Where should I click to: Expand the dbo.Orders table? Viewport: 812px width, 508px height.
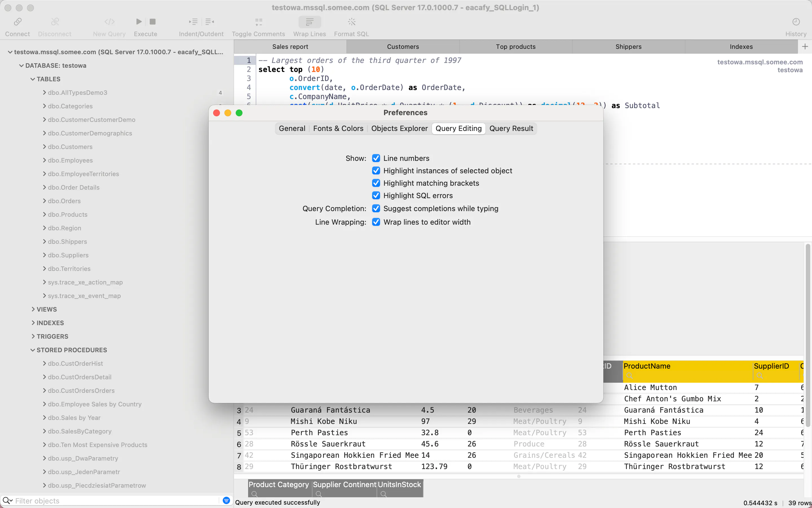coord(44,201)
